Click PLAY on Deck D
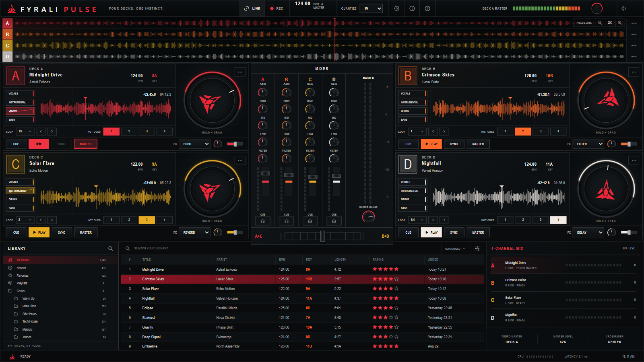The image size is (644, 362). tap(431, 232)
